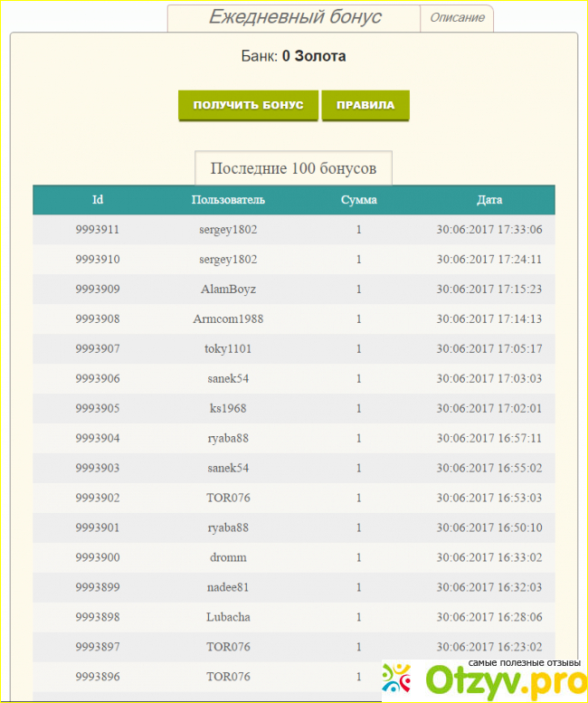The image size is (588, 703).
Task: Click the Id column header
Action: point(98,200)
